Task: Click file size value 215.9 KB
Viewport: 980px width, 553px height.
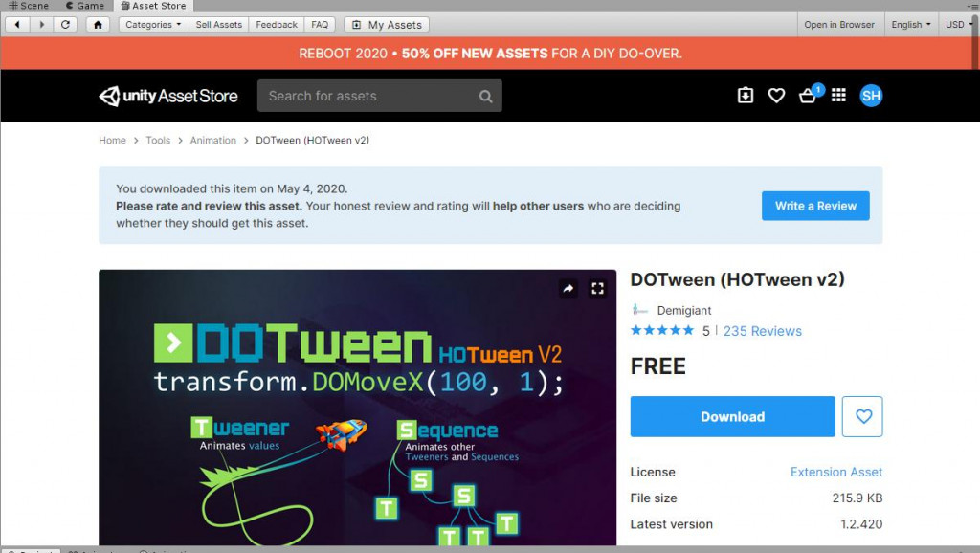Action: 857,498
